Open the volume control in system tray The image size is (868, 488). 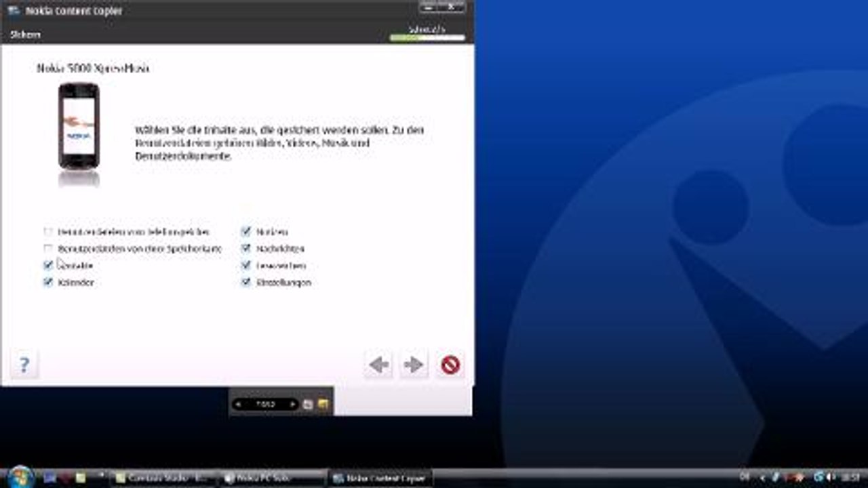coord(830,479)
